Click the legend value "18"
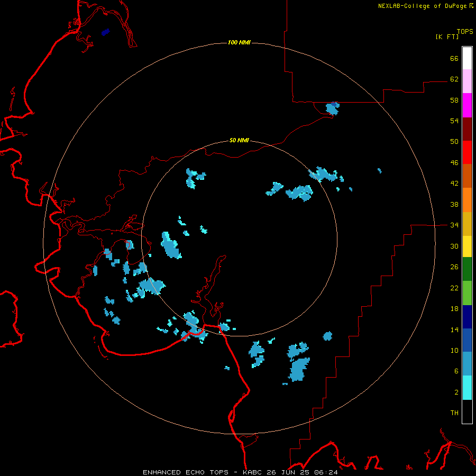Screen dimensions: 476x476 pyautogui.click(x=454, y=309)
